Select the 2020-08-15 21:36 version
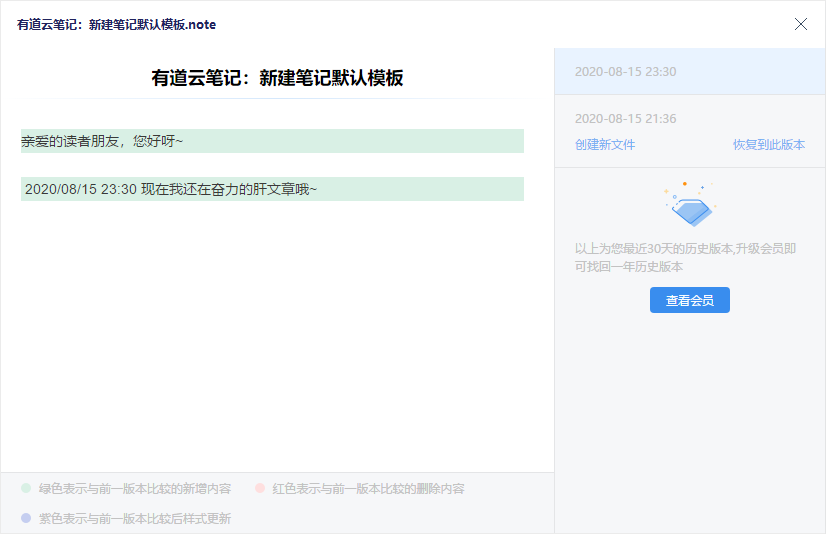Viewport: 826px width, 534px height. (690, 131)
